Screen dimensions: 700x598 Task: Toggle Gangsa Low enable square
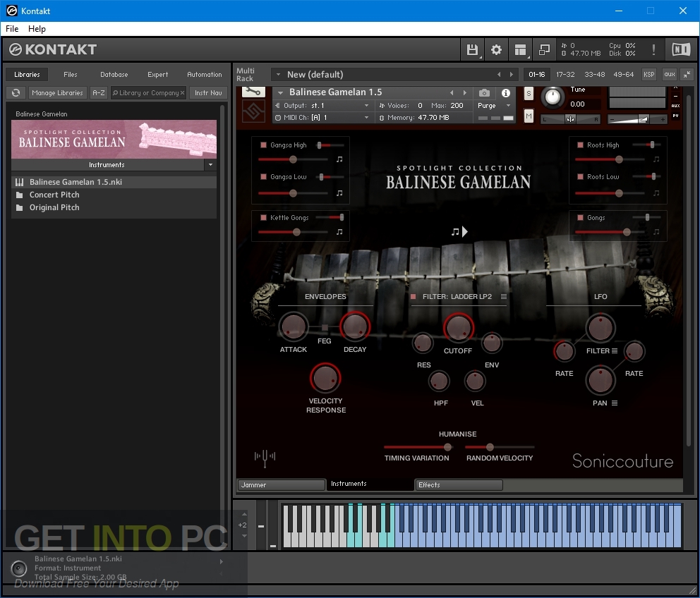pyautogui.click(x=263, y=177)
